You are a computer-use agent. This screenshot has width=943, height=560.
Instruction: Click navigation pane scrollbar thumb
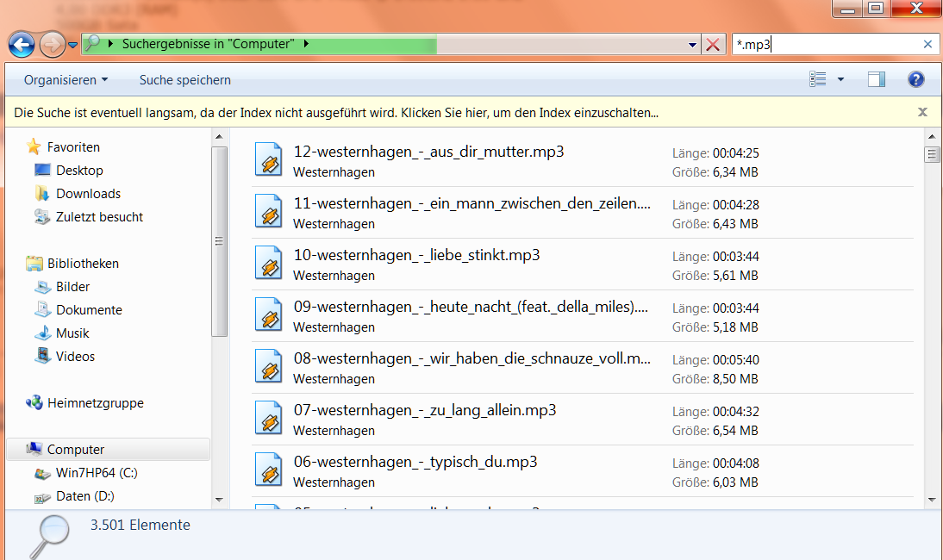[219, 241]
